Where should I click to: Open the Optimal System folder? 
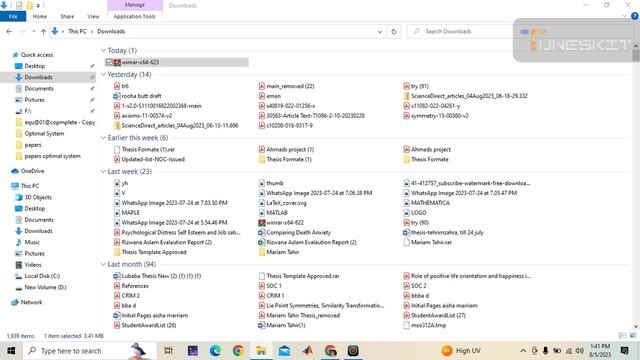point(44,133)
